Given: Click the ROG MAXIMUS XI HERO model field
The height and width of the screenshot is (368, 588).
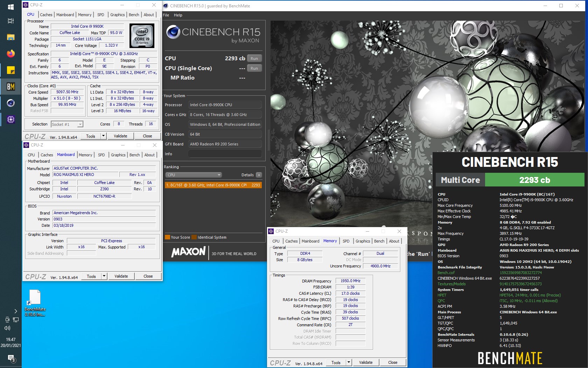Looking at the screenshot, I should (85, 175).
